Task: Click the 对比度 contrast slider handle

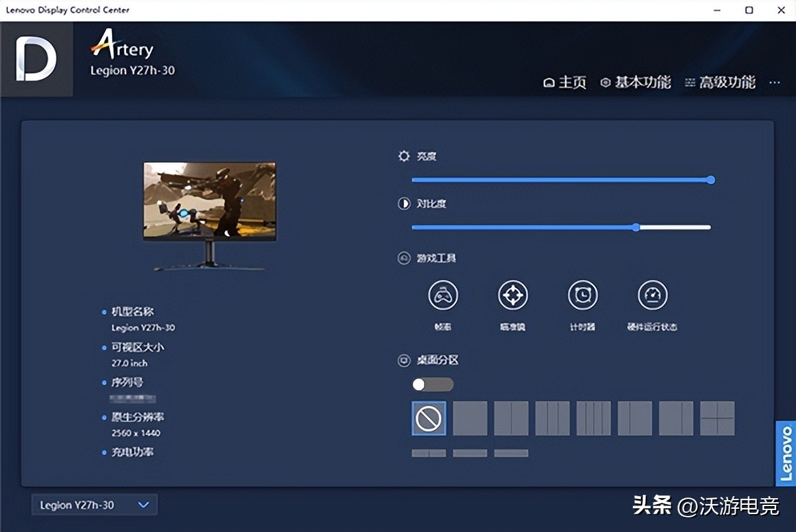Action: pyautogui.click(x=635, y=227)
